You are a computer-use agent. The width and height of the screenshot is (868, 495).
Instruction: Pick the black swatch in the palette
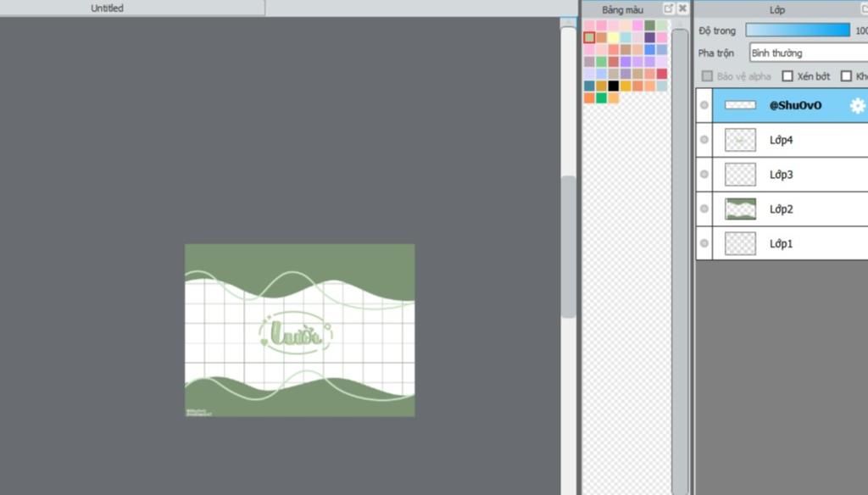tap(614, 86)
